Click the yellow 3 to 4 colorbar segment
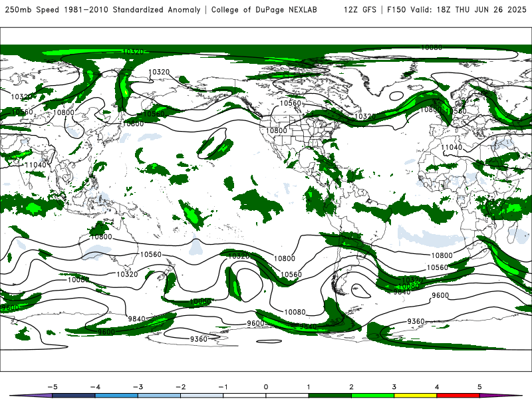The height and width of the screenshot is (399, 532). click(x=415, y=396)
